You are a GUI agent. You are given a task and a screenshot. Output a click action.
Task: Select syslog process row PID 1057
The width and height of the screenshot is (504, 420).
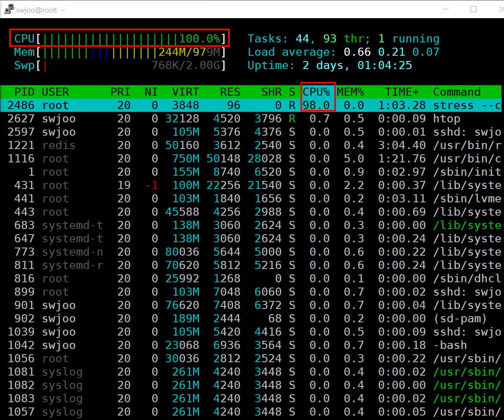pyautogui.click(x=251, y=412)
